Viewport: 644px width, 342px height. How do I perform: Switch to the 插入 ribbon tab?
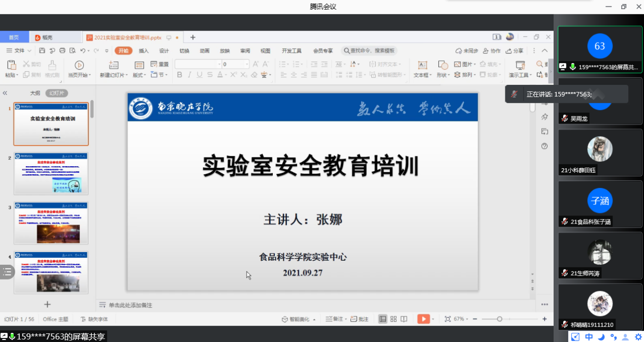[x=144, y=51]
